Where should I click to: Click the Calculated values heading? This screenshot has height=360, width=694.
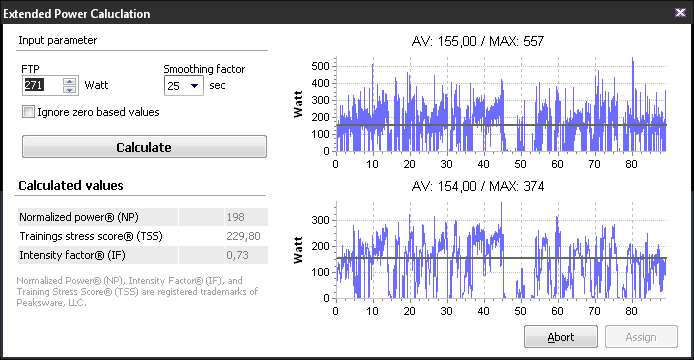(x=71, y=185)
